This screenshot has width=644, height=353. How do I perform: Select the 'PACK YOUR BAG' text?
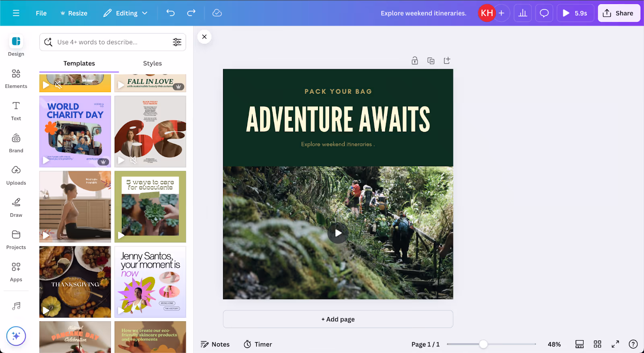point(338,91)
